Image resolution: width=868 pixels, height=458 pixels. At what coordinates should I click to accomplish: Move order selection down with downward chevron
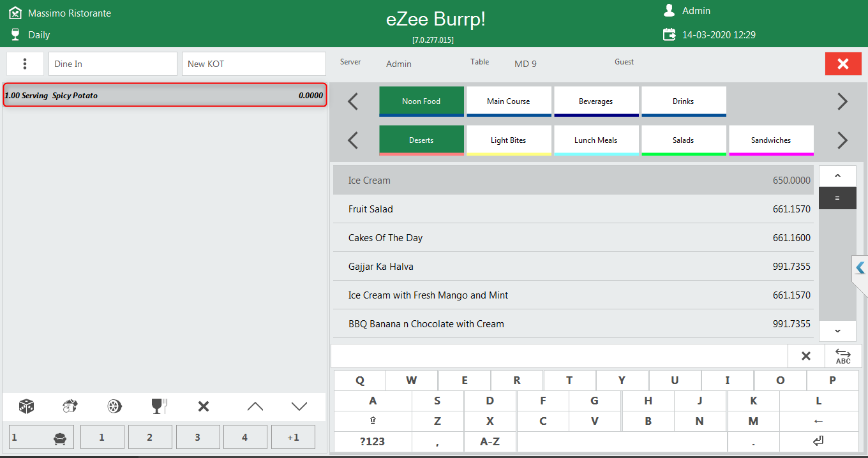[x=299, y=406]
